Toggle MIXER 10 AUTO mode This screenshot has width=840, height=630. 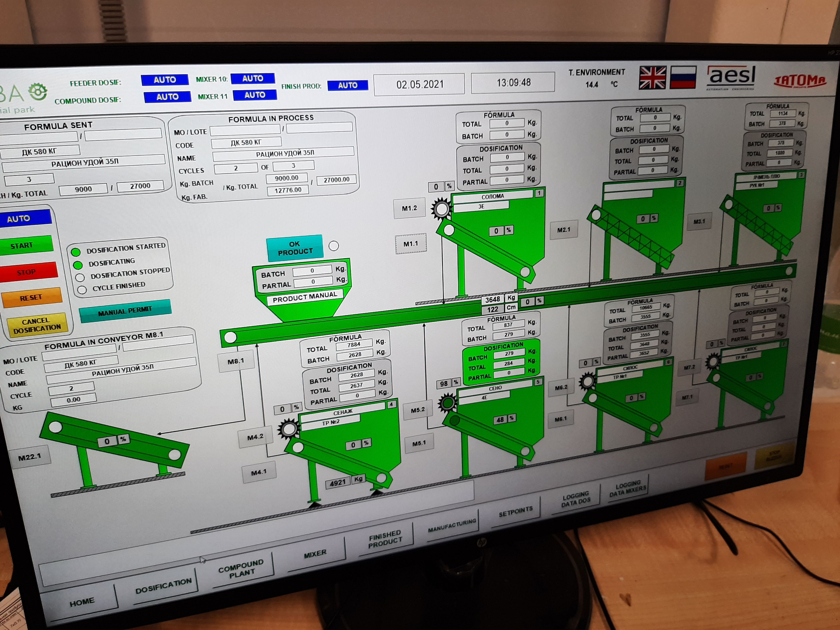252,79
